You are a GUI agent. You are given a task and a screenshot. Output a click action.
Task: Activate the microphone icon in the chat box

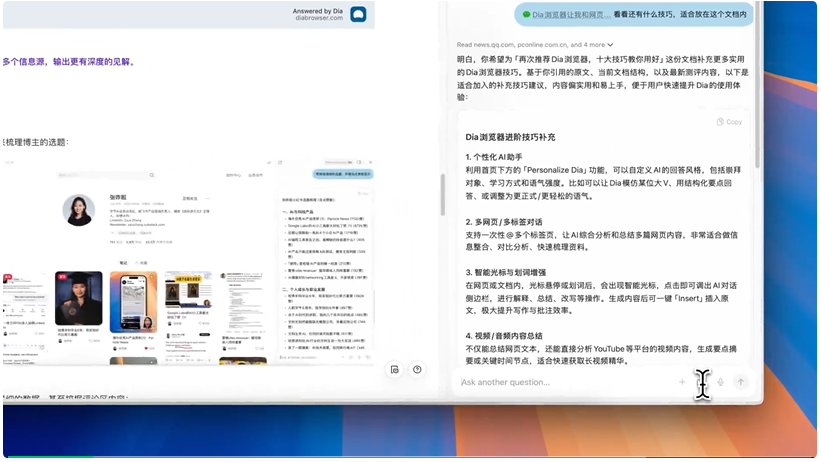pyautogui.click(x=720, y=382)
